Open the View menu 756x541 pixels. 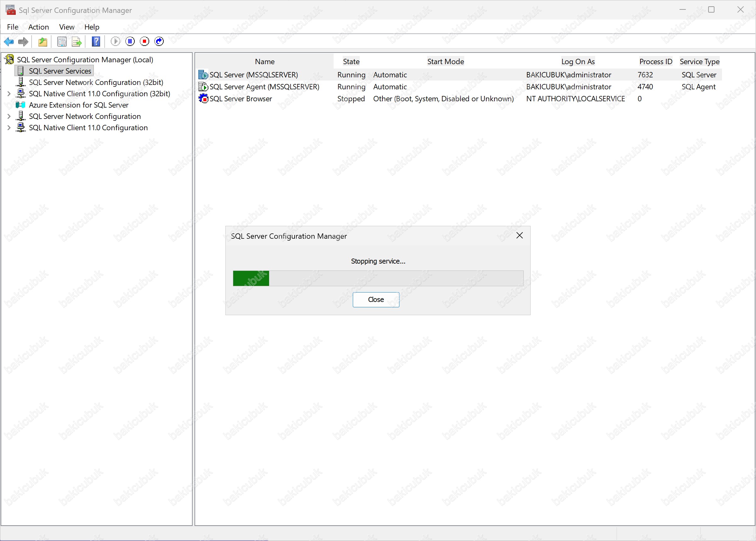point(67,27)
